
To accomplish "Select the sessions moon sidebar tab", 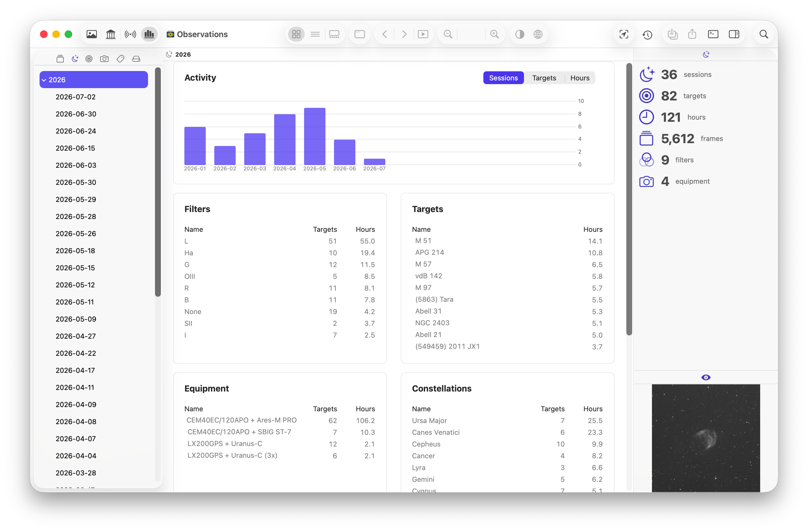I will pyautogui.click(x=75, y=59).
